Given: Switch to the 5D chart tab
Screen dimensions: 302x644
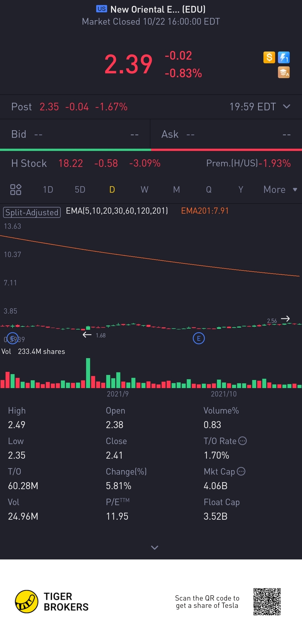Looking at the screenshot, I should tap(80, 190).
